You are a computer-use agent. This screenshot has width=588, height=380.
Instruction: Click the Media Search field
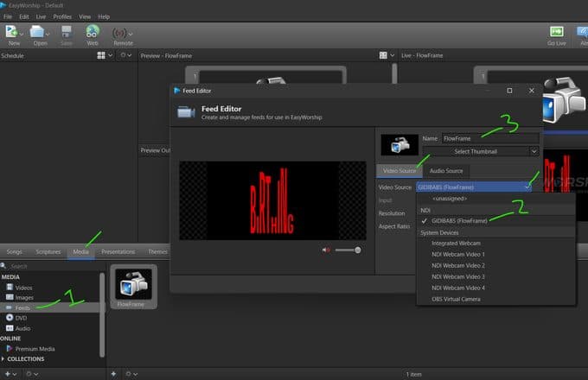click(x=53, y=266)
